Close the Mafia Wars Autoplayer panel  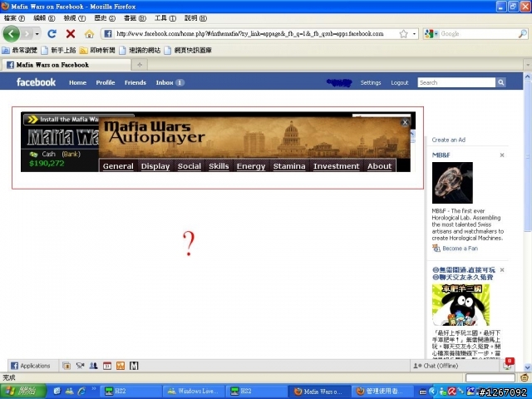tap(405, 122)
